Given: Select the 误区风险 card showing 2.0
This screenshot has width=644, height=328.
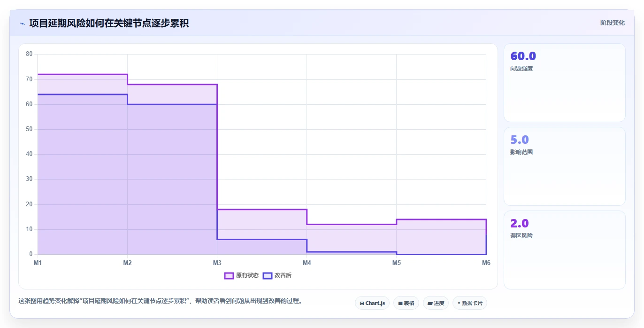Looking at the screenshot, I should pyautogui.click(x=564, y=250).
